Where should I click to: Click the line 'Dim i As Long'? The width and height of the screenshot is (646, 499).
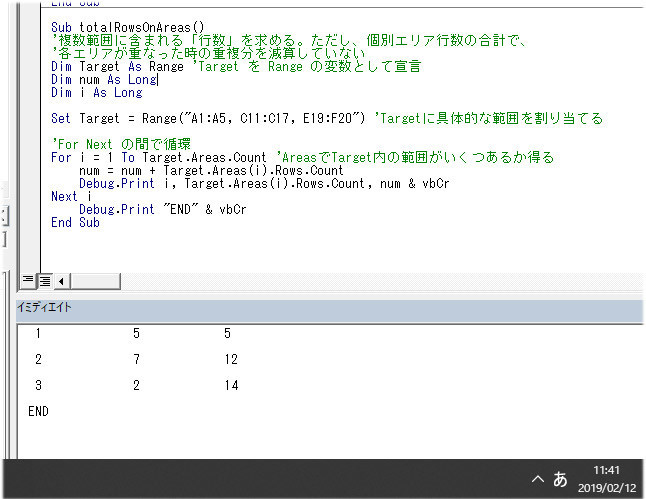97,92
